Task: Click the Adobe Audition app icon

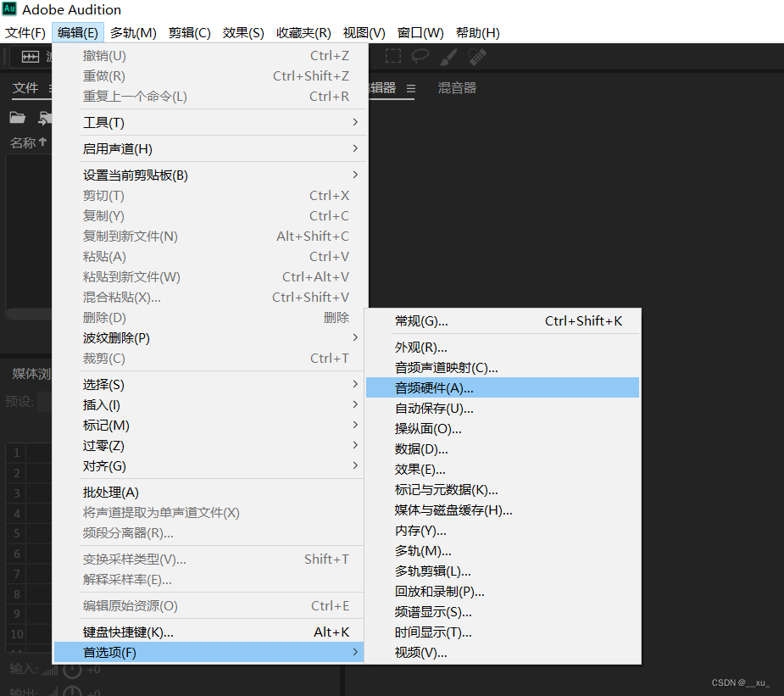Action: click(x=9, y=8)
